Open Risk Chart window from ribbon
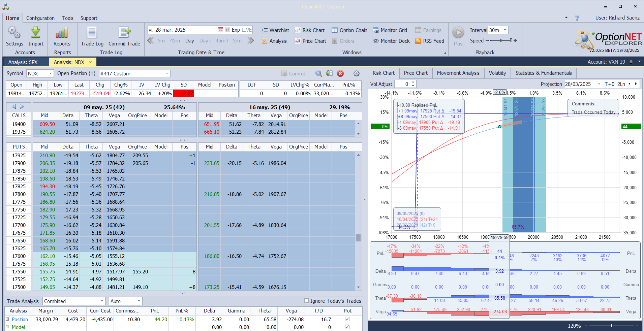The image size is (644, 331). tap(309, 30)
